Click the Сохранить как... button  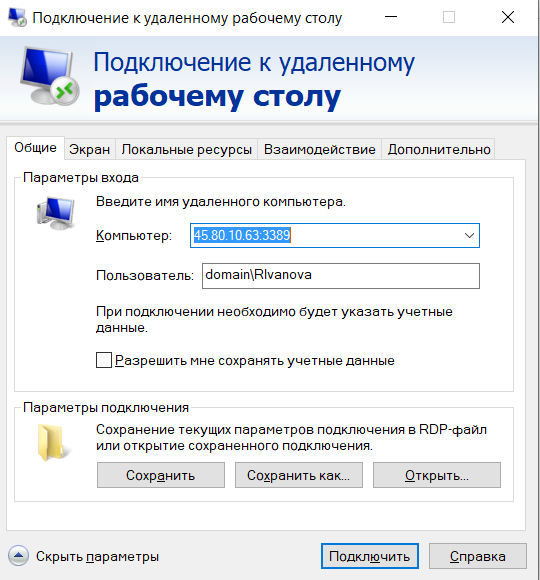pyautogui.click(x=298, y=475)
